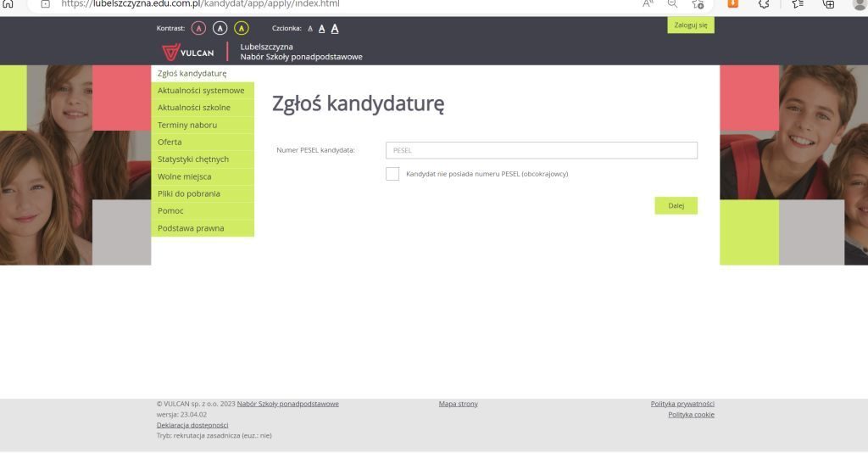
Task: Select the yellow contrast mode icon
Action: [x=241, y=28]
